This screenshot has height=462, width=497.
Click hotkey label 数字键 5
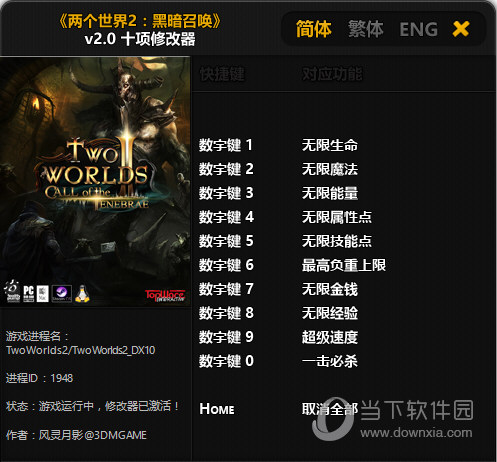pos(226,241)
